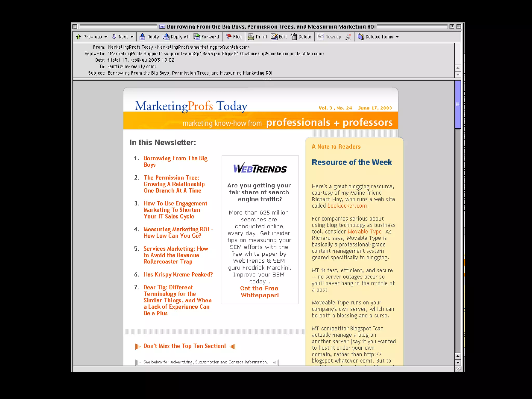
Task: Open the Previous message dropdown arrow
Action: pos(106,37)
